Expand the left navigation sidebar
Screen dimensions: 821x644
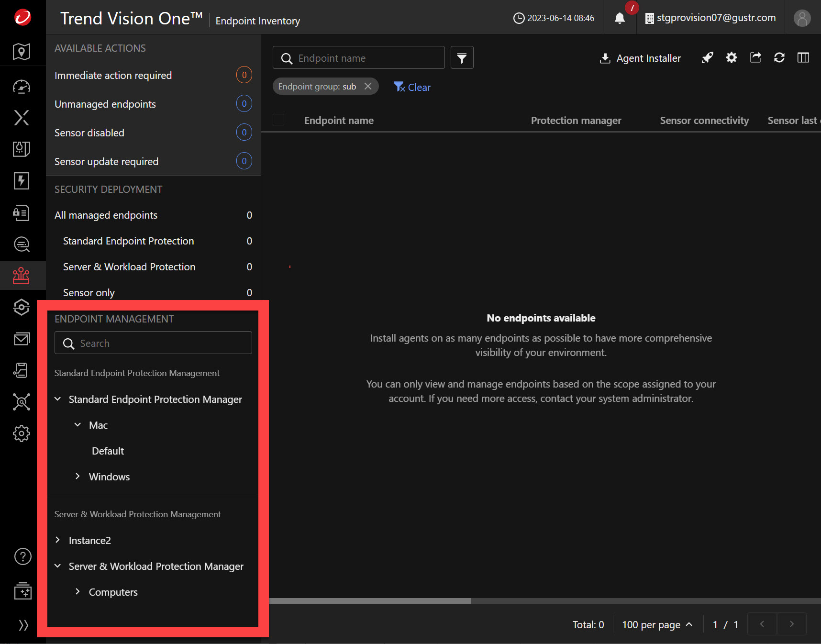coord(22,625)
